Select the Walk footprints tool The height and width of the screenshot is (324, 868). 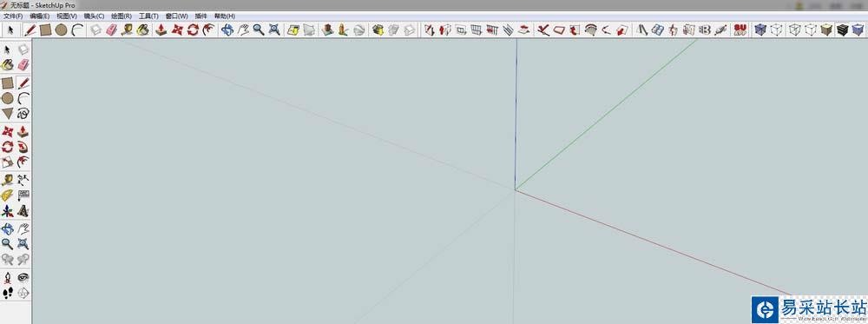7,293
